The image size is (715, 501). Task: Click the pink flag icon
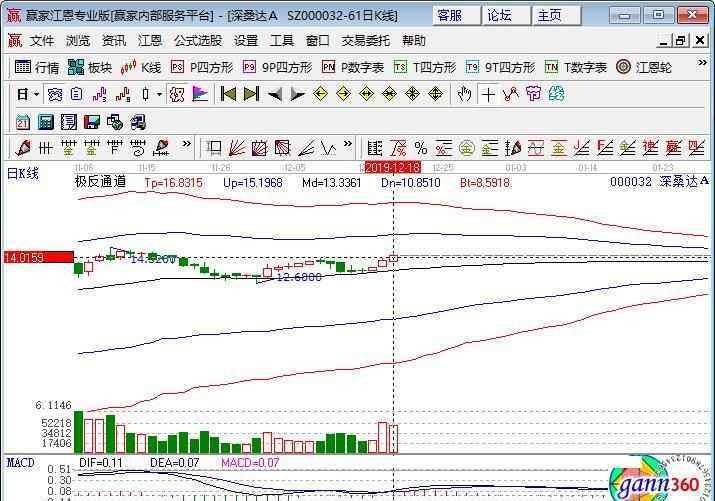coord(200,94)
